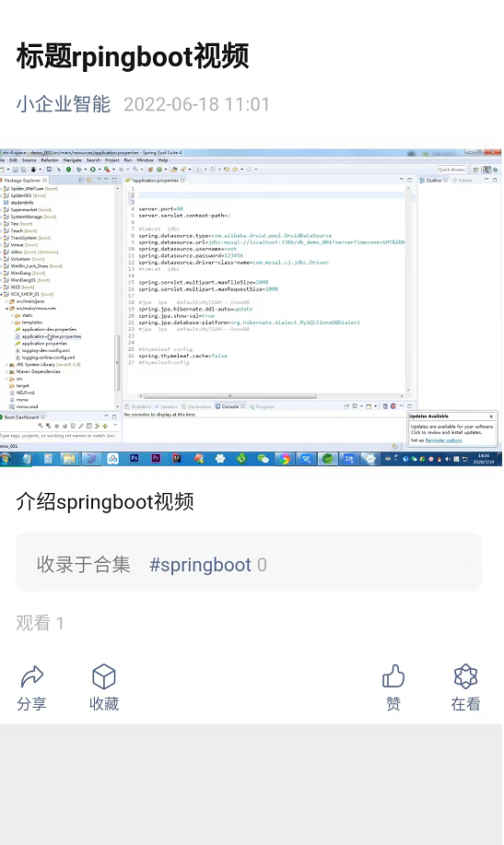Tap the 收藏 cube icon
504x845 pixels.
click(x=104, y=676)
